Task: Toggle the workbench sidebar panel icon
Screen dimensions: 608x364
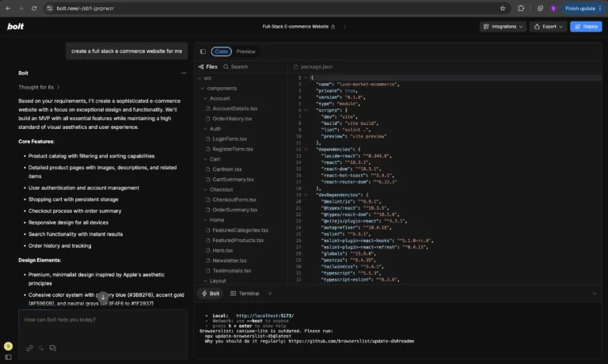Action: [x=203, y=51]
